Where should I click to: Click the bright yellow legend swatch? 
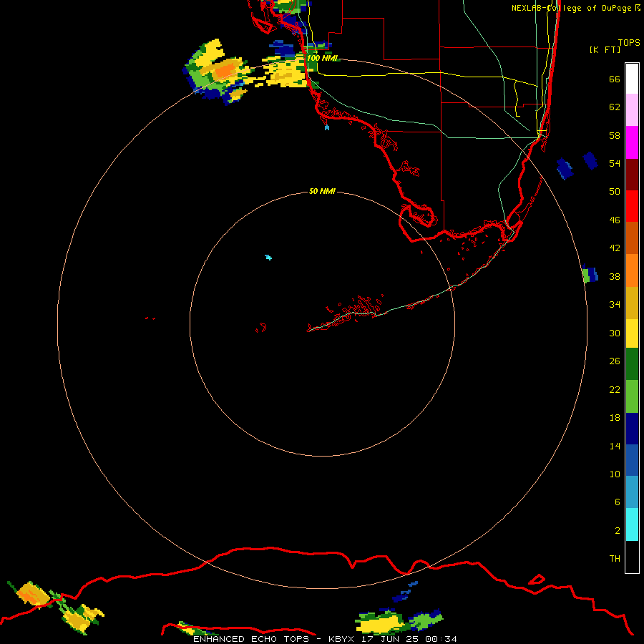pyautogui.click(x=632, y=333)
